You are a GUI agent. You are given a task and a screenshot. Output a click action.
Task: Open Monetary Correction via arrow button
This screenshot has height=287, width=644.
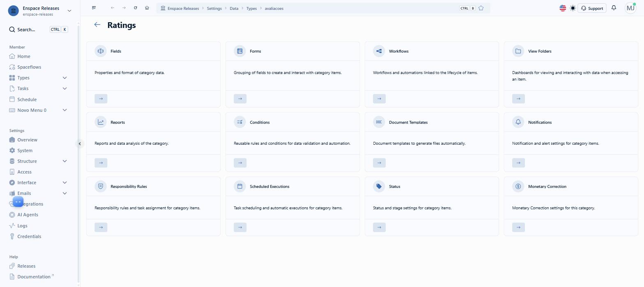click(519, 227)
